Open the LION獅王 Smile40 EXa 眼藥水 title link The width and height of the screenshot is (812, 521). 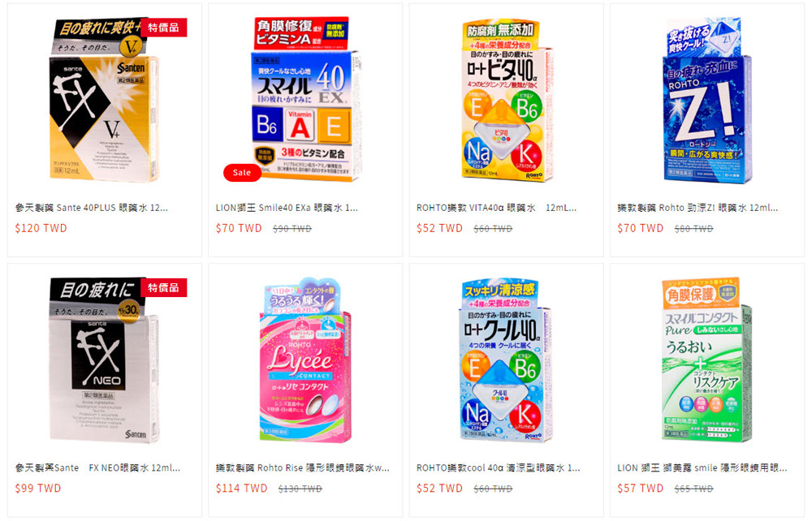click(x=287, y=208)
